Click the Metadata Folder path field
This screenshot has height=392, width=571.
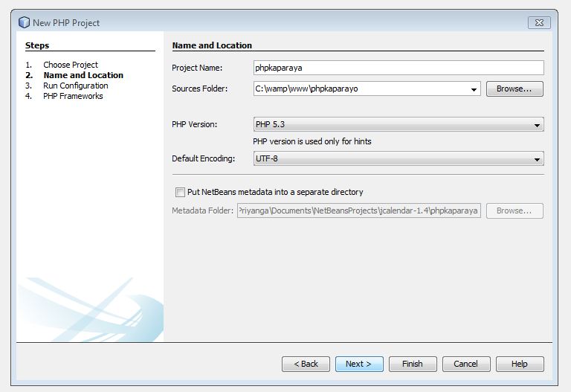click(x=358, y=211)
